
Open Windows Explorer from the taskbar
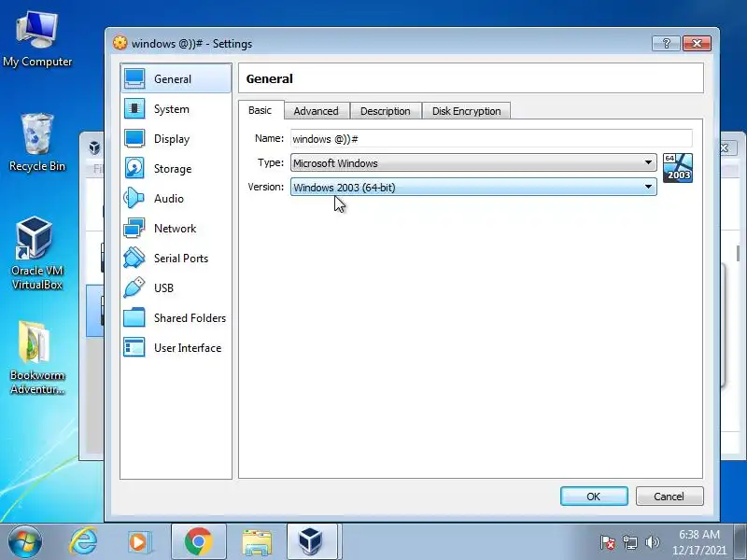pos(257,542)
